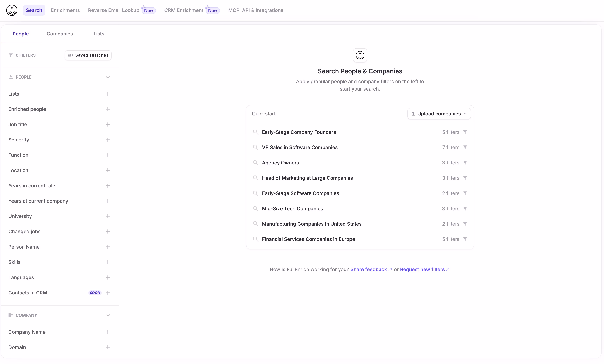Click the plus icon beside Location
The image size is (604, 364).
[x=108, y=170]
